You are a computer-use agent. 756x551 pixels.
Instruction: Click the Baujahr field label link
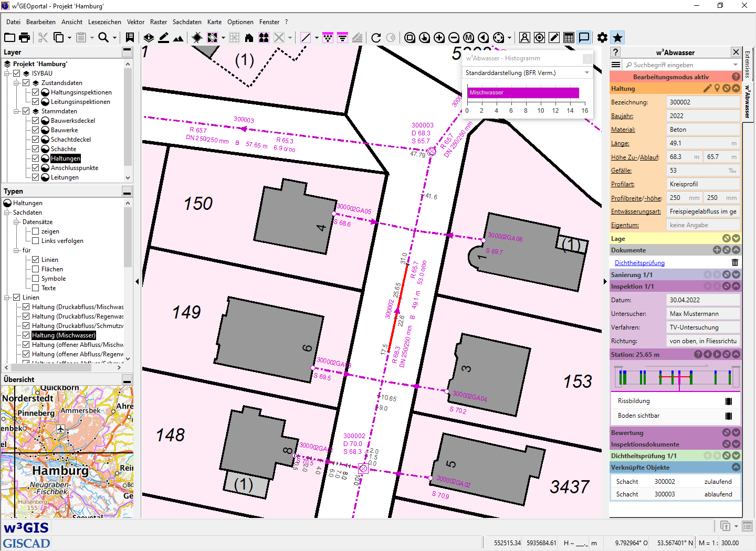tap(622, 116)
